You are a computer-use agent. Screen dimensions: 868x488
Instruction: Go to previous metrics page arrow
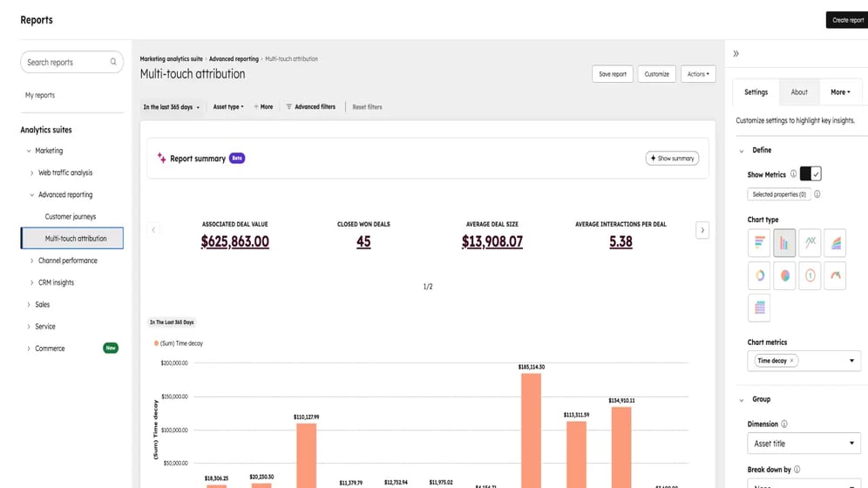[153, 230]
